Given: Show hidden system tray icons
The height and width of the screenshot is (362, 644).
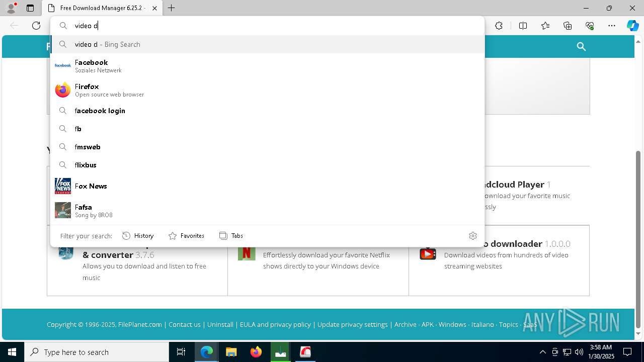Looking at the screenshot, I should click(x=542, y=352).
